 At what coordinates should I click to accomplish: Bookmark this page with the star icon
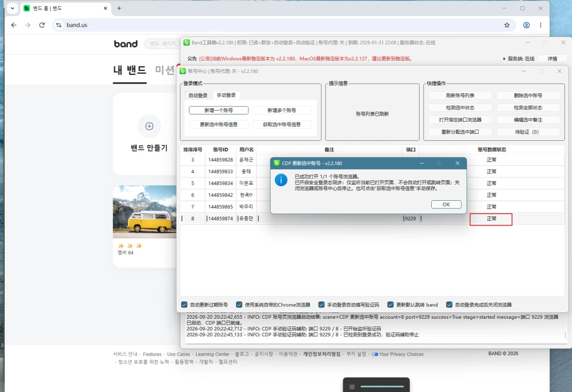click(x=507, y=25)
